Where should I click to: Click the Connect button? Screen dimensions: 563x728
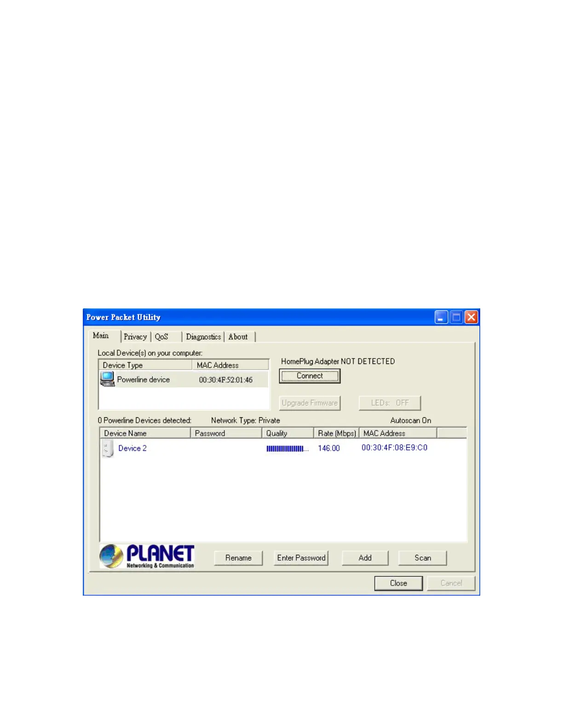point(310,376)
